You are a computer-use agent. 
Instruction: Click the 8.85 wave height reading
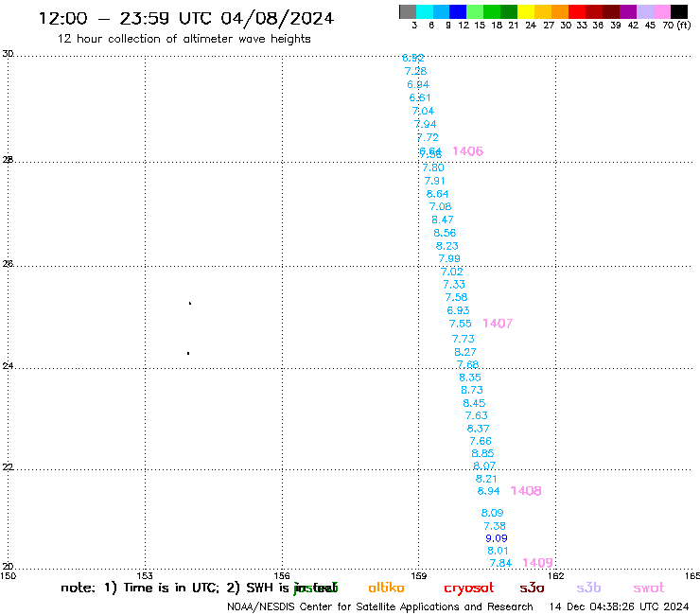tap(482, 454)
